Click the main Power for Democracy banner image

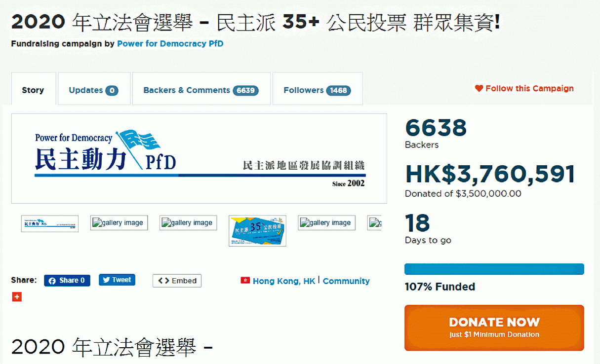point(199,158)
